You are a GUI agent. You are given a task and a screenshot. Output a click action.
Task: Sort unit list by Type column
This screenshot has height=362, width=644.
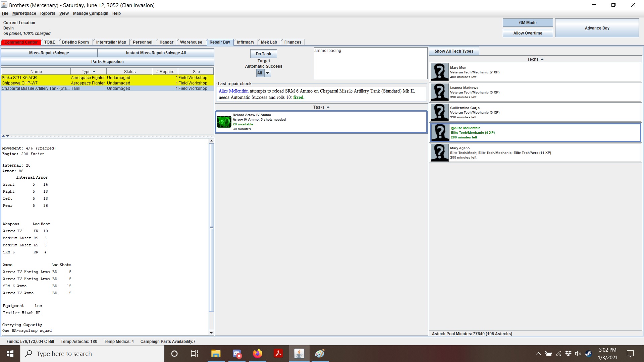pos(88,72)
